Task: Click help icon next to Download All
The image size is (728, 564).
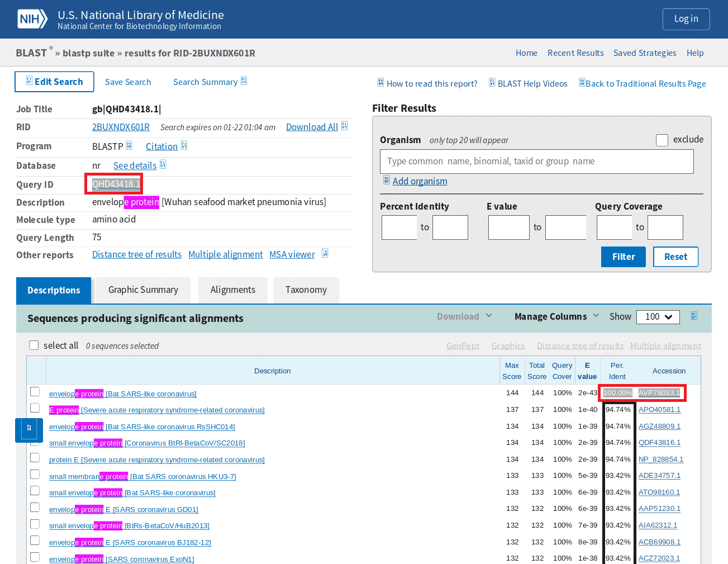Action: coord(344,126)
